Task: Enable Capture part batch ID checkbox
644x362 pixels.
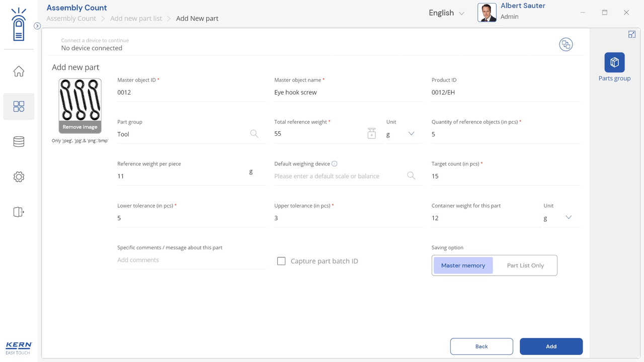Action: coord(281,261)
